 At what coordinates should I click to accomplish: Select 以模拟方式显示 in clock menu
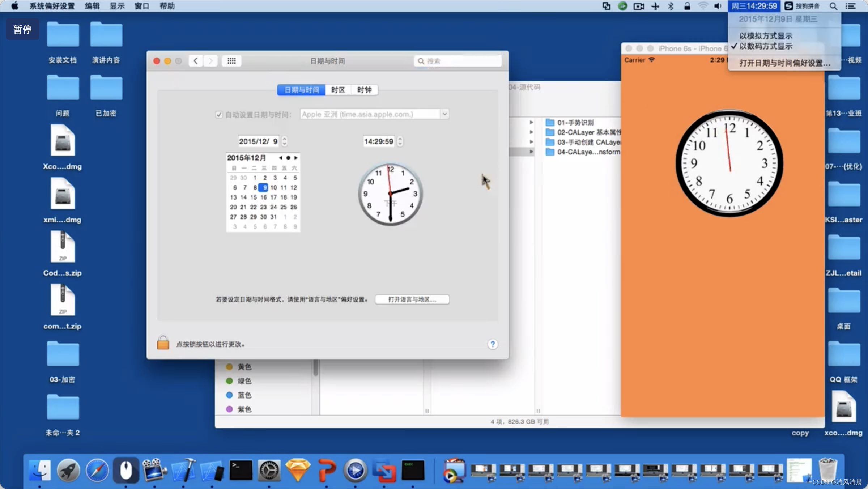coord(765,36)
